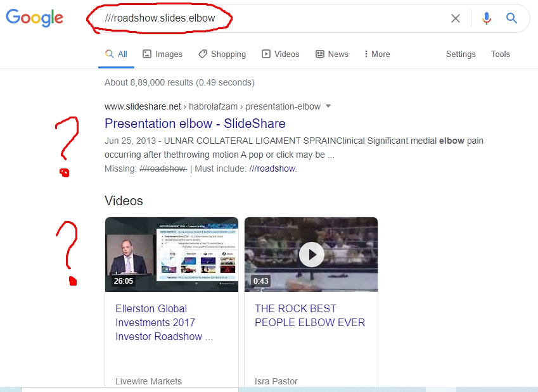Open Ellerston Global Investments 2017 Investor Roadshow link
The image size is (538, 392).
point(164,322)
